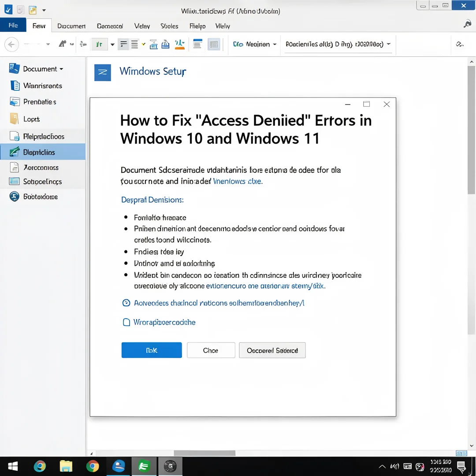The image size is (476, 476).
Task: Click the yellow folder quick access icon
Action: click(33, 10)
